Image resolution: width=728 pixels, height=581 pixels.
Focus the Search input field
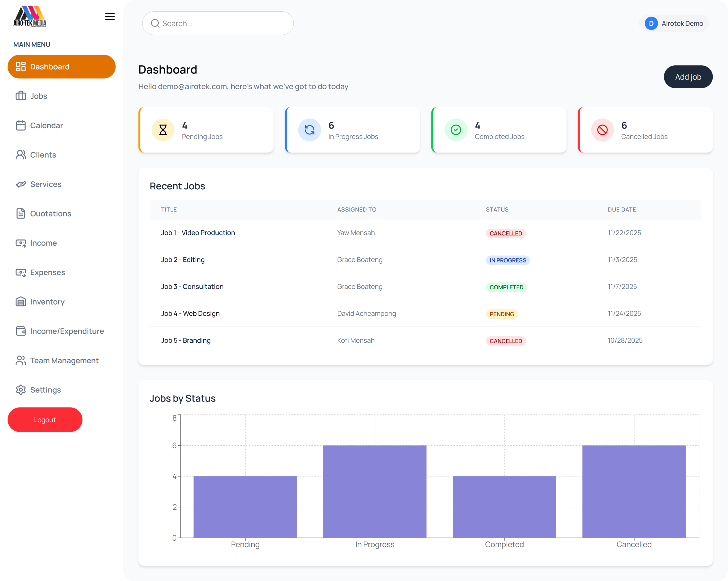(x=223, y=23)
